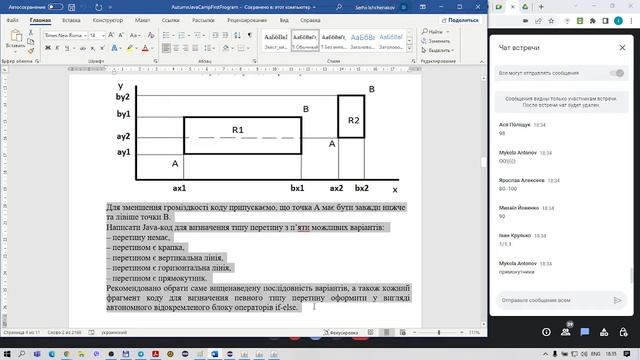Open the Рецензирование tab
Image resolution: width=640 pixels, height=360 pixels.
(x=247, y=20)
